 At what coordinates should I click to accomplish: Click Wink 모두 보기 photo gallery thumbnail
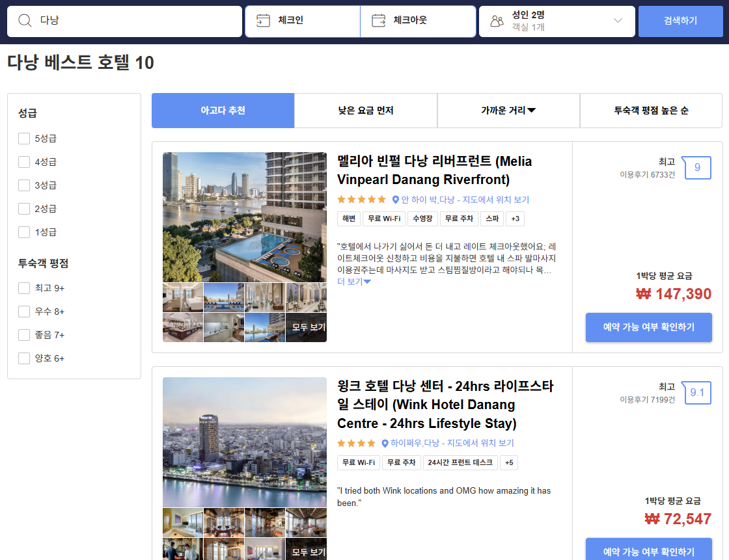(306, 550)
